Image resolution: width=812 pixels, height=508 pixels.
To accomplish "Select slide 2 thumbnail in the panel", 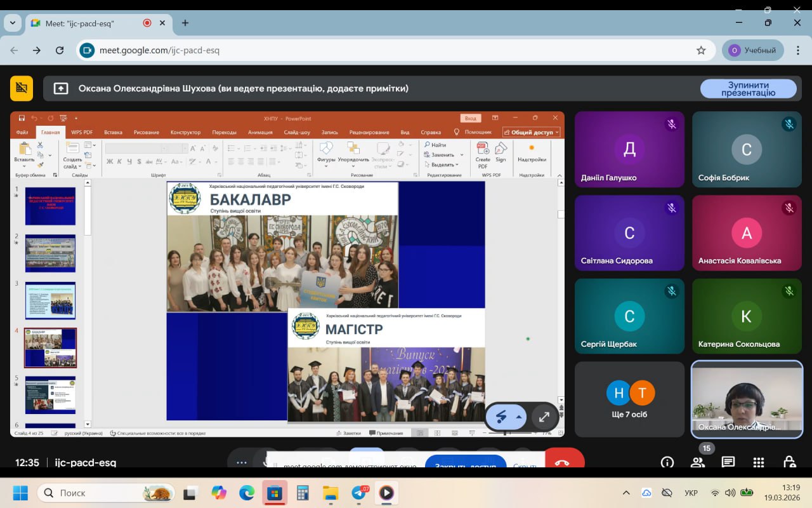I will (x=50, y=253).
